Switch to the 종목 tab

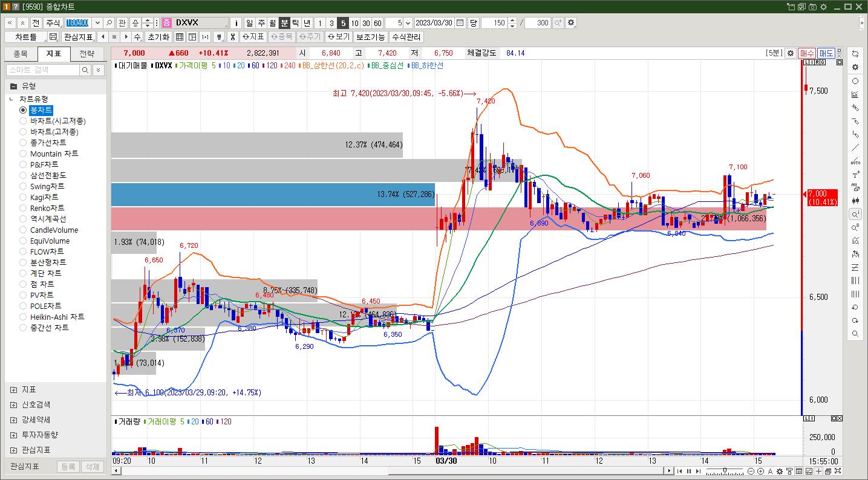[x=21, y=54]
